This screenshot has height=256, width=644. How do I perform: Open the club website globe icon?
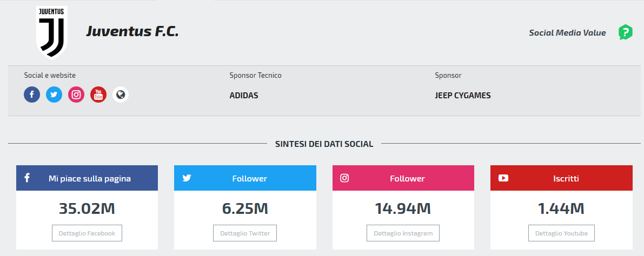point(121,95)
